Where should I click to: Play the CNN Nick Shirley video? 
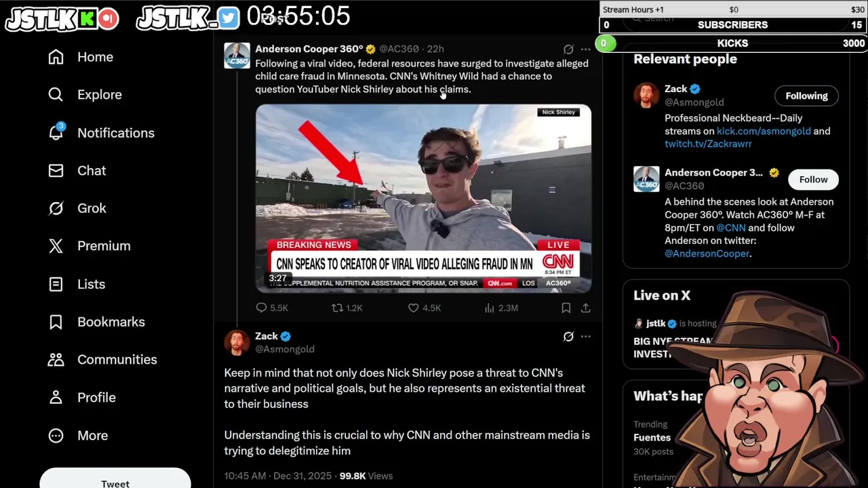click(x=423, y=199)
